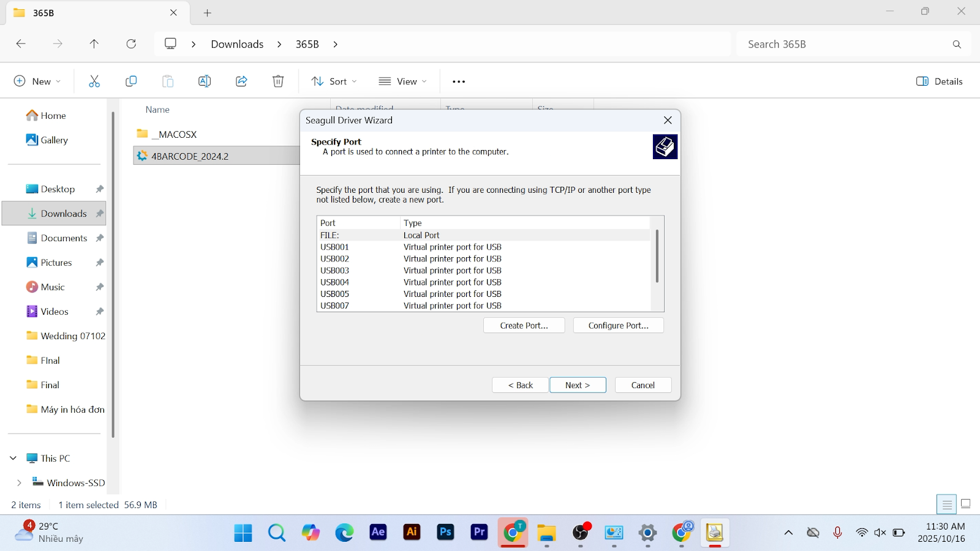This screenshot has width=980, height=551.
Task: Launch Adobe Illustrator from the taskbar
Action: point(412,533)
